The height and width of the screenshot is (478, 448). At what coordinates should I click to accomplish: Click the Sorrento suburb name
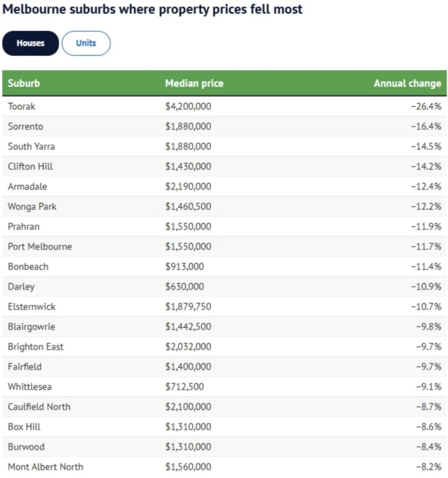click(26, 126)
